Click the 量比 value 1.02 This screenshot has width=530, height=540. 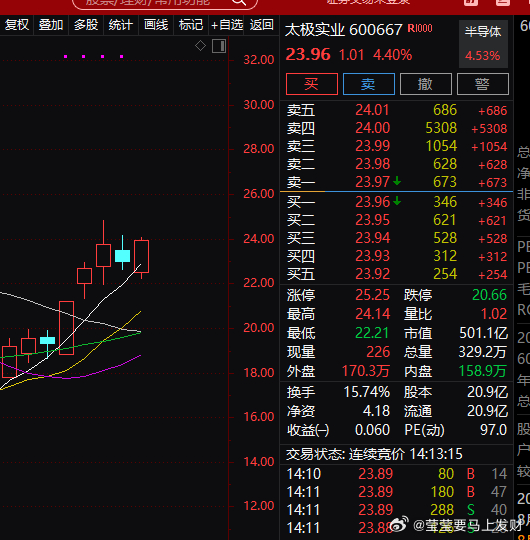point(494,314)
